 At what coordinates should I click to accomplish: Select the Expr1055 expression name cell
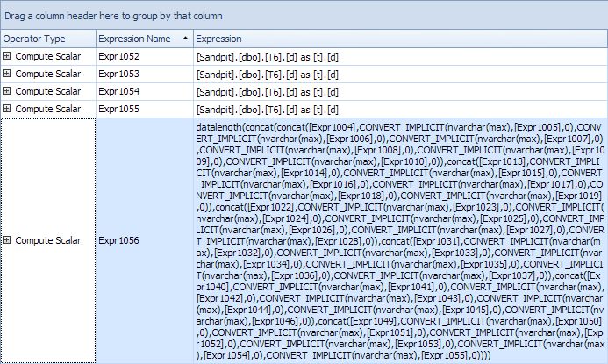[119, 109]
